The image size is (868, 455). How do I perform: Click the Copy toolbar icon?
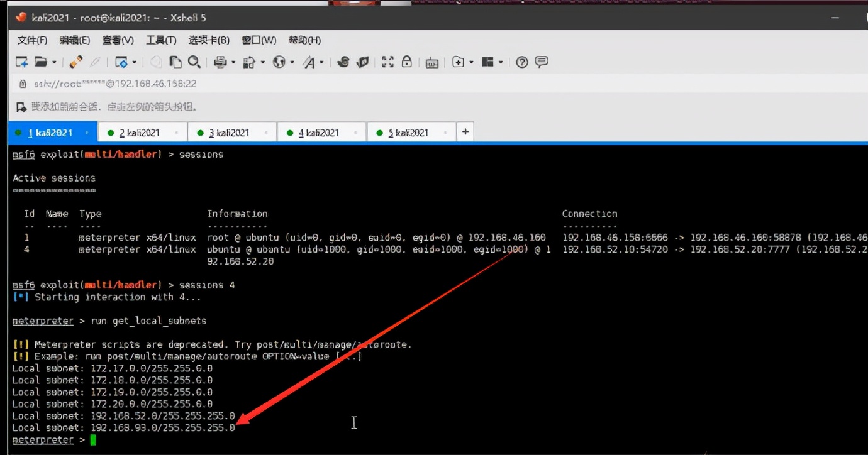pyautogui.click(x=156, y=62)
